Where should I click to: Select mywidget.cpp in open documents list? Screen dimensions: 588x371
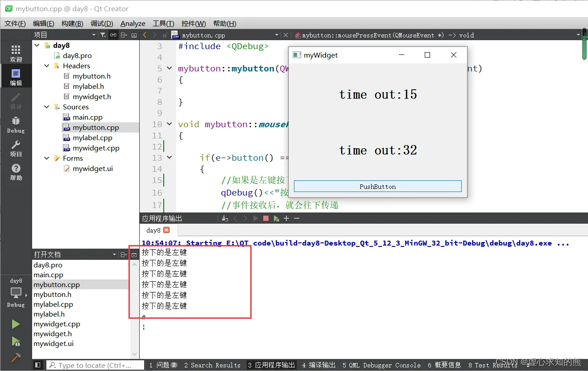pyautogui.click(x=57, y=324)
